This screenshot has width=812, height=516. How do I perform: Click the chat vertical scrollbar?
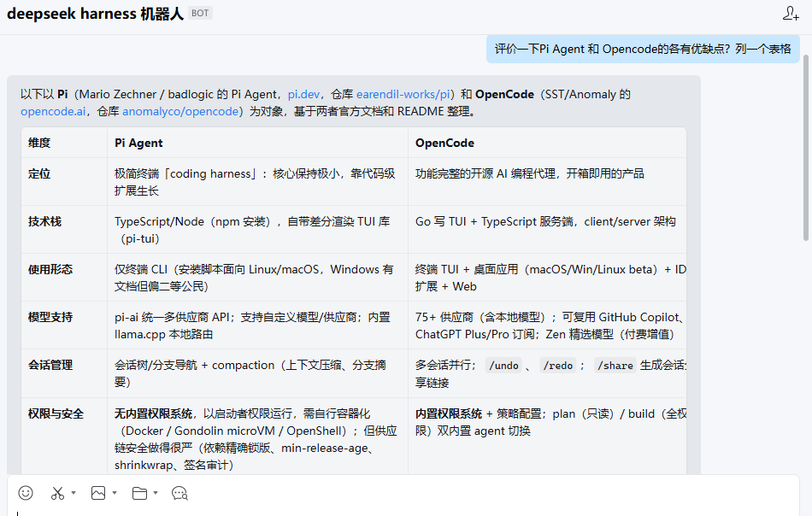[x=806, y=148]
